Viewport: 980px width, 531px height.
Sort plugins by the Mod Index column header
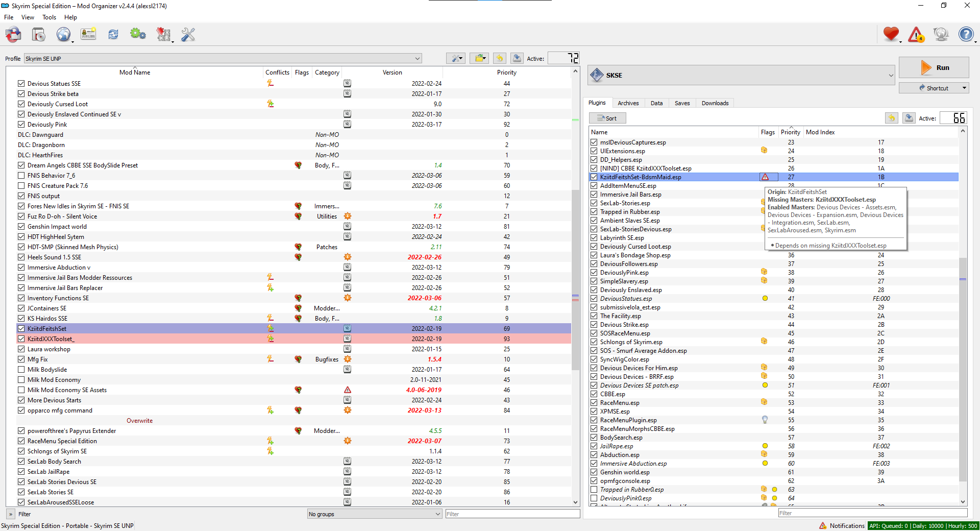[820, 132]
